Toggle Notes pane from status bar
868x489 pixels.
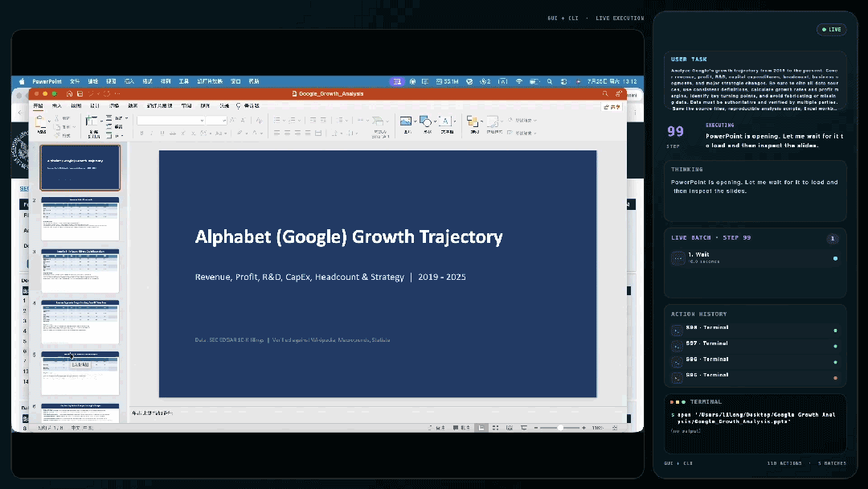[436, 428]
